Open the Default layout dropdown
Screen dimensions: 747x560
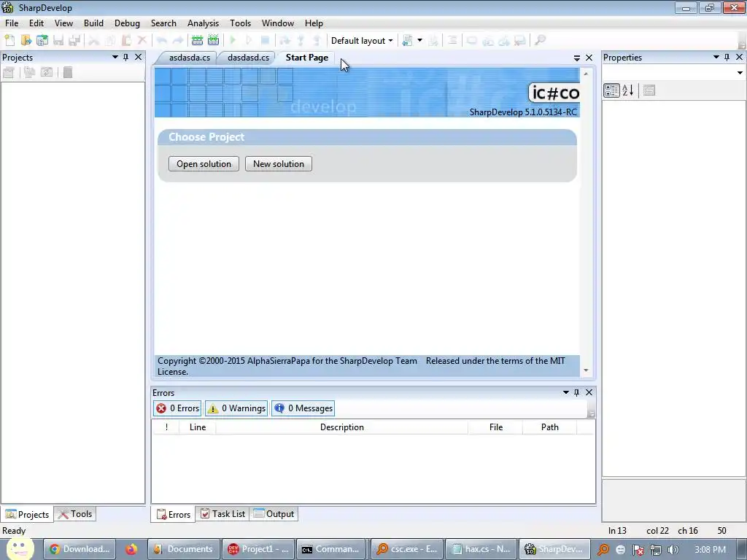point(362,41)
